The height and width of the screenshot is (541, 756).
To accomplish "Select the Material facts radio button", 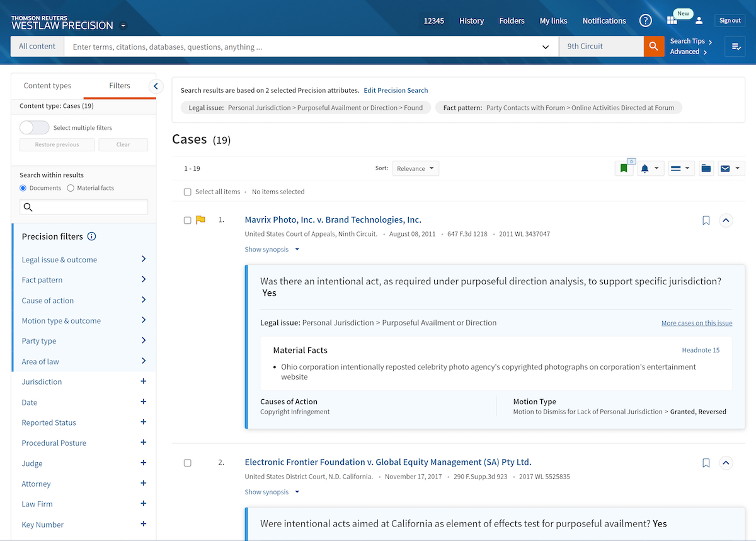I will [x=71, y=188].
